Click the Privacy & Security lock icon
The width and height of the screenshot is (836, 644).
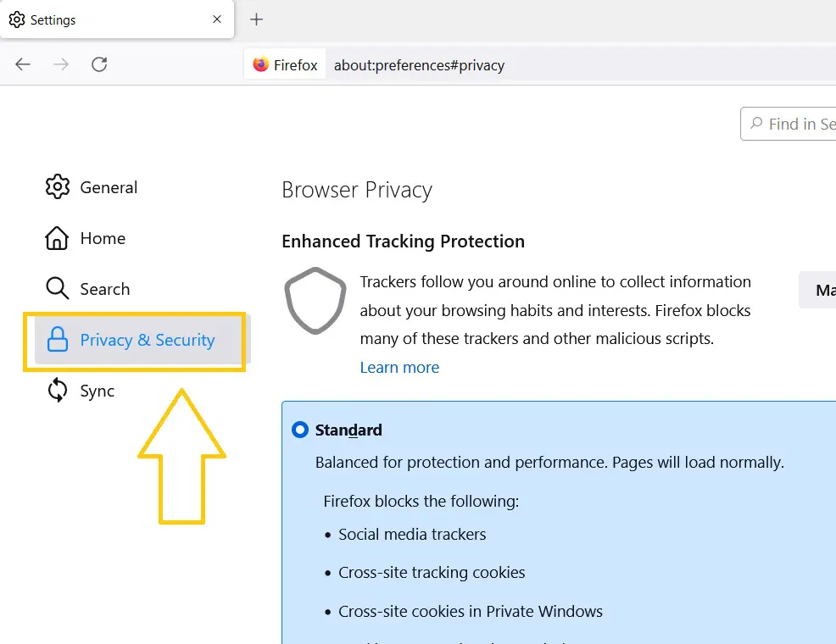pos(57,339)
